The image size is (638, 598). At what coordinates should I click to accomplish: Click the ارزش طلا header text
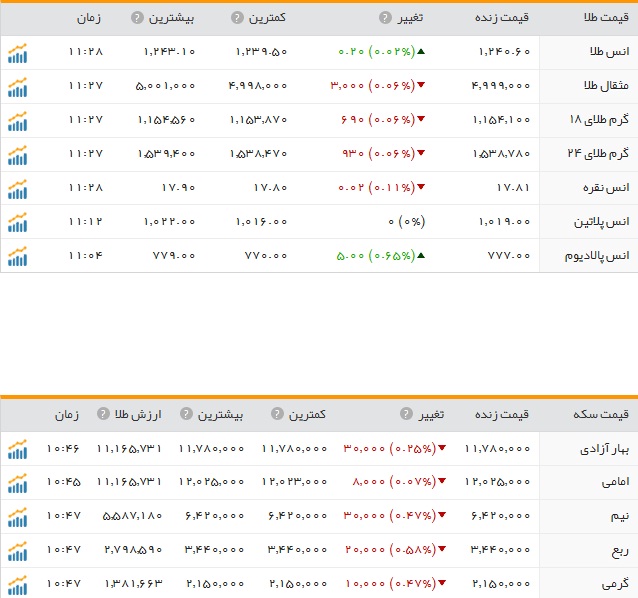[138, 414]
